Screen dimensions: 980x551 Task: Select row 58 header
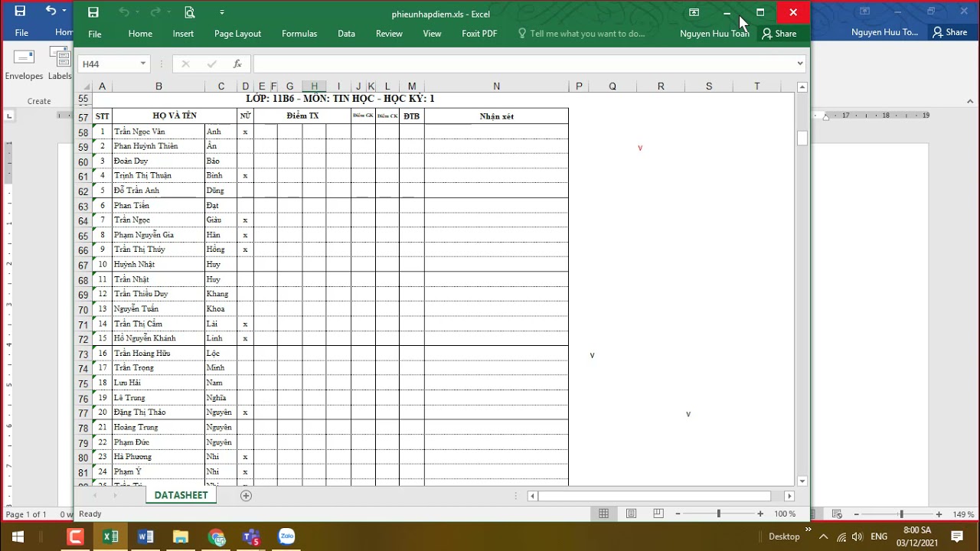click(83, 132)
